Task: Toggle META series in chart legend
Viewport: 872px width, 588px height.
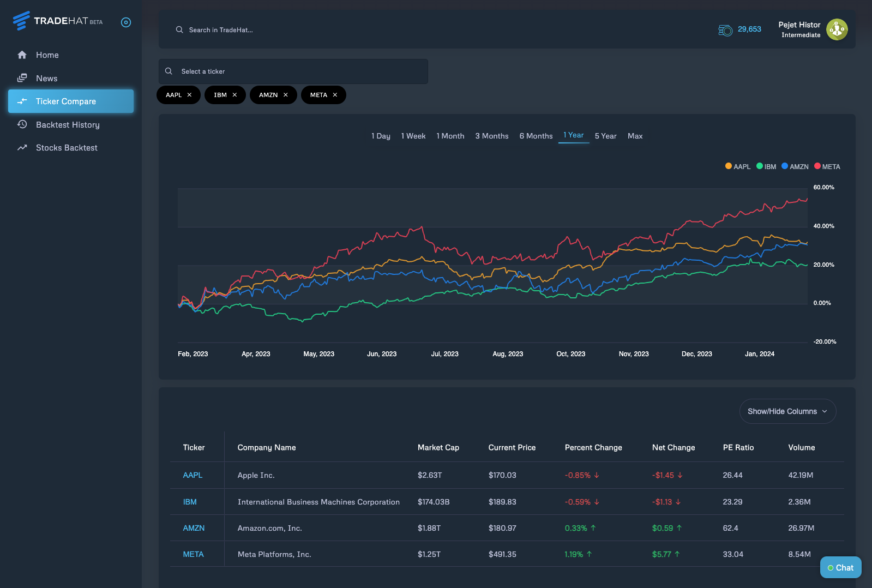Action: pyautogui.click(x=827, y=166)
